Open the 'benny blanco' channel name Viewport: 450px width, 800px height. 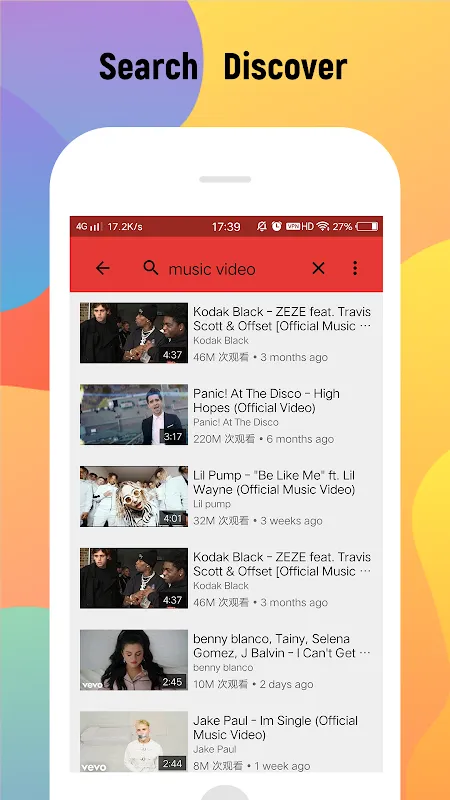[x=223, y=667]
